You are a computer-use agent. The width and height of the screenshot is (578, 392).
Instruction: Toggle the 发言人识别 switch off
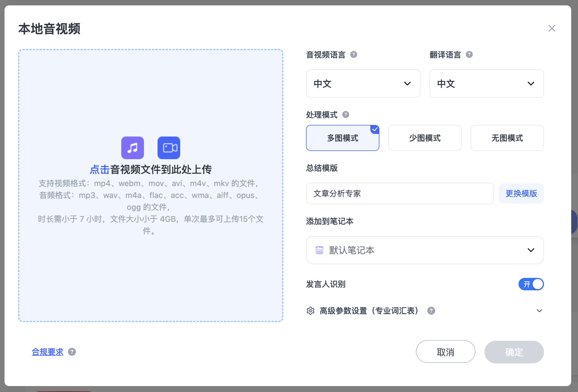click(531, 284)
